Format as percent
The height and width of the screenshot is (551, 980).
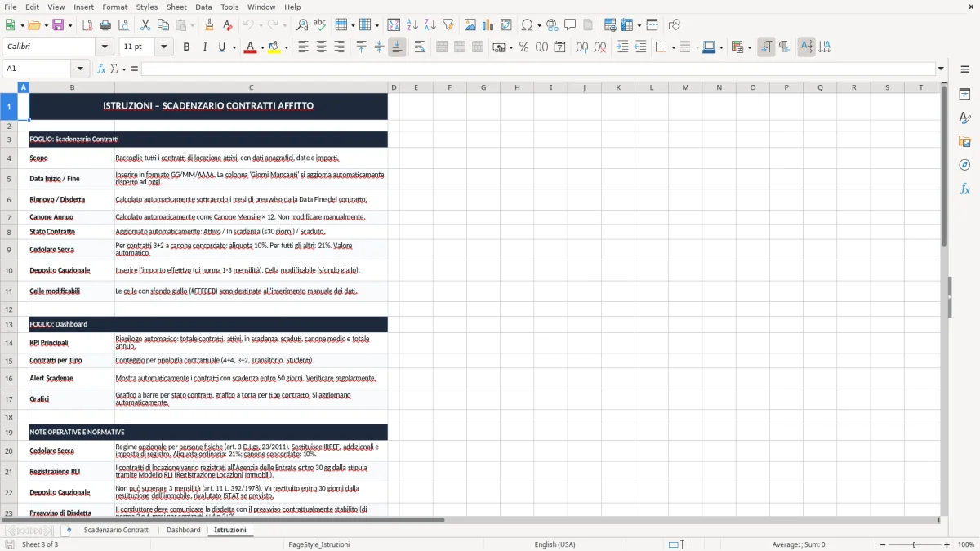coord(523,47)
